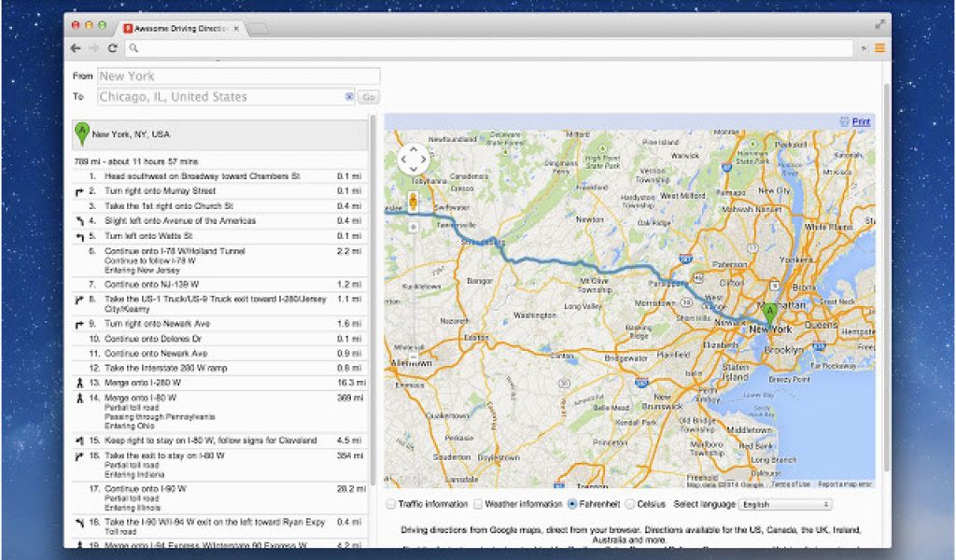Click the Terms of Use link on map
956x560 pixels.
point(791,484)
